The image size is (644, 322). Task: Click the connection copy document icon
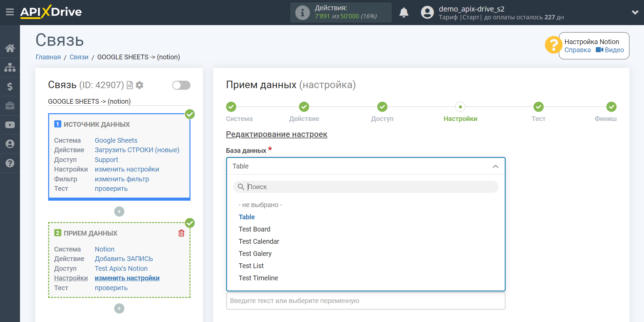click(129, 85)
